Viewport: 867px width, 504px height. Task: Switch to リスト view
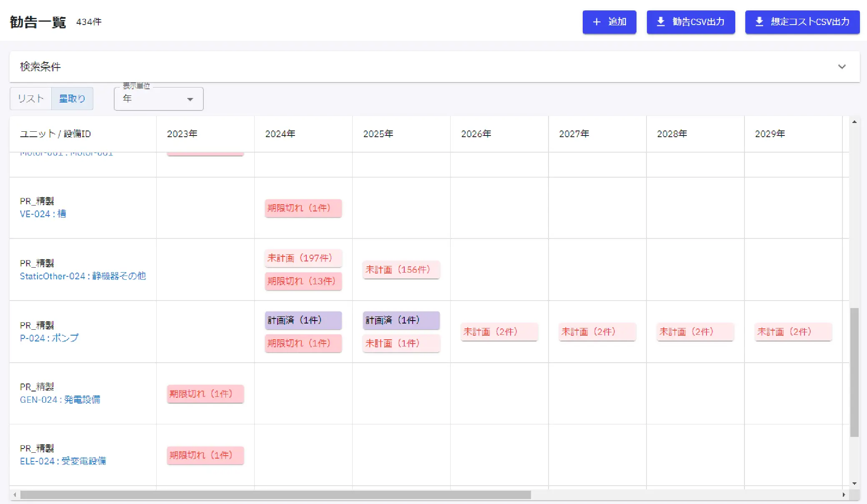point(31,99)
